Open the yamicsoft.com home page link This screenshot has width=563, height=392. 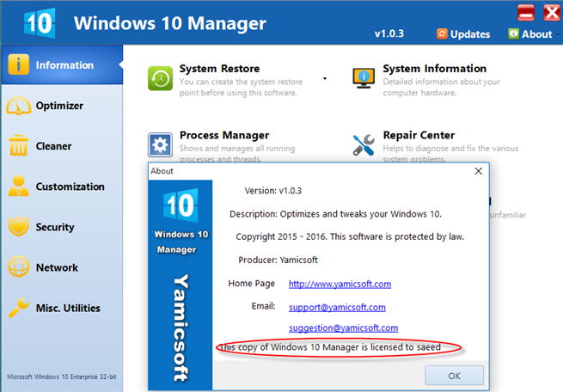340,284
